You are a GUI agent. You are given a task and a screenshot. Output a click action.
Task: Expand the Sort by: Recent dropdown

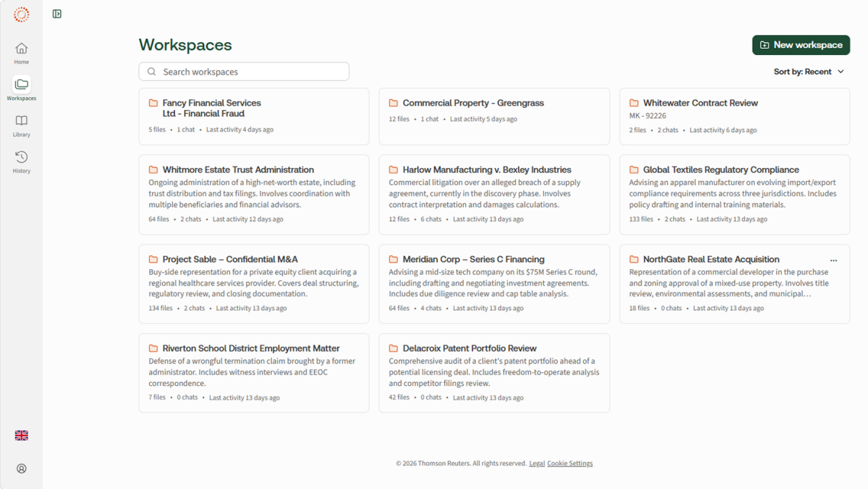(809, 72)
